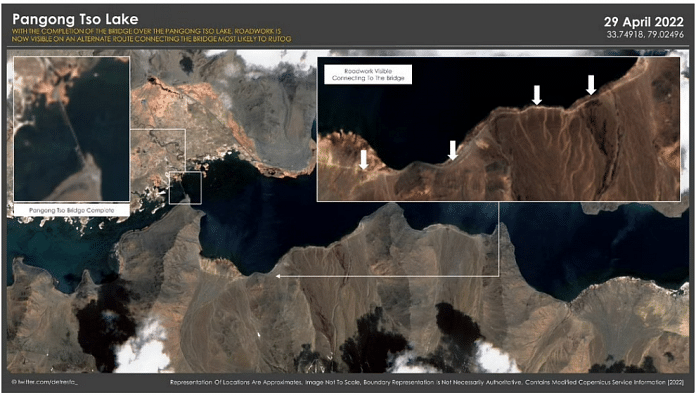Select the '29 April 2022' date text
This screenshot has width=696, height=395.
point(644,22)
